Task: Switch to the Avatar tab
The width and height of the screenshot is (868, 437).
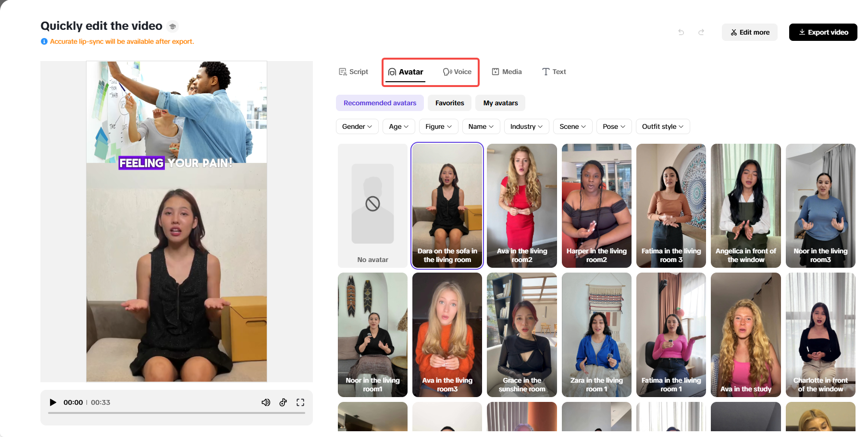Action: [405, 72]
